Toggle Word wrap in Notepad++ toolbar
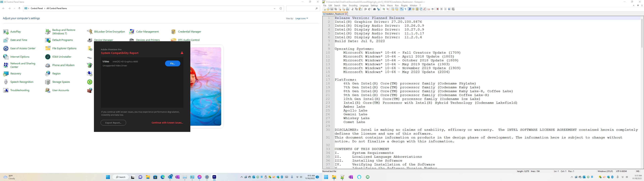The width and height of the screenshot is (644, 181). [x=402, y=9]
